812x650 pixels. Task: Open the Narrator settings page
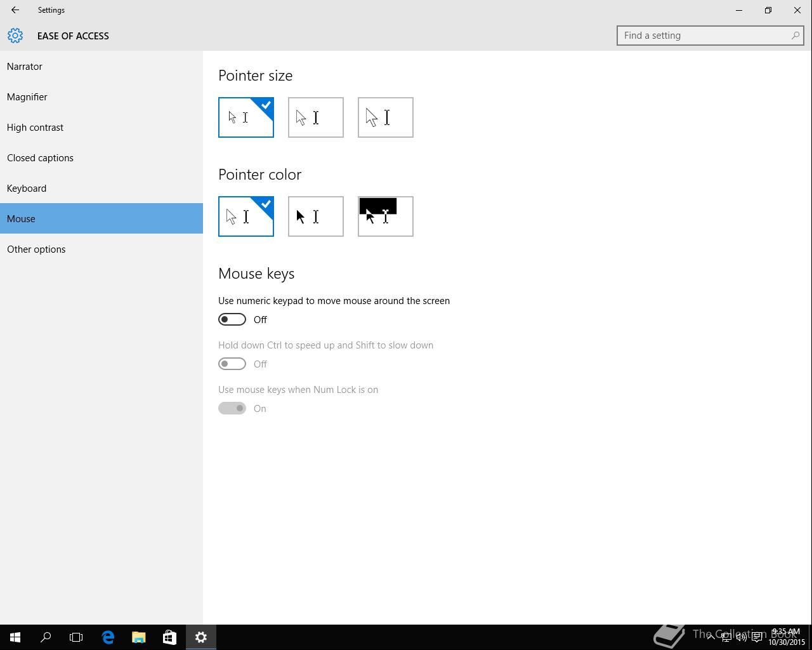click(101, 66)
